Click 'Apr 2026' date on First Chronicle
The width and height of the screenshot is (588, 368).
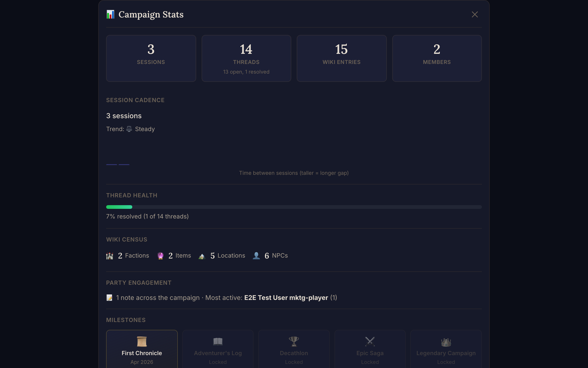tap(142, 362)
